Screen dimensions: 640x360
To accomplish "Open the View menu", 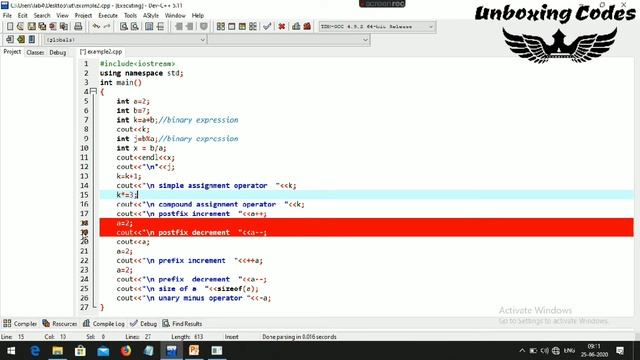I will 62,16.
